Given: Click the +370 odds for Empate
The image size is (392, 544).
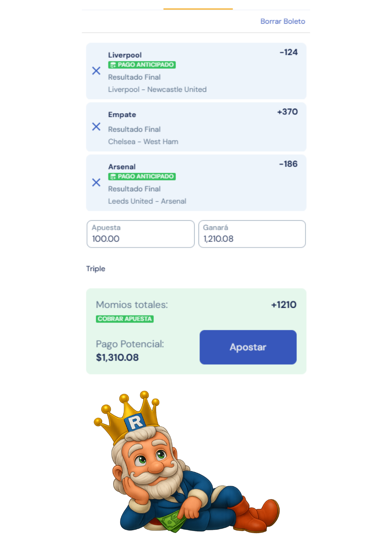Looking at the screenshot, I should (x=287, y=112).
